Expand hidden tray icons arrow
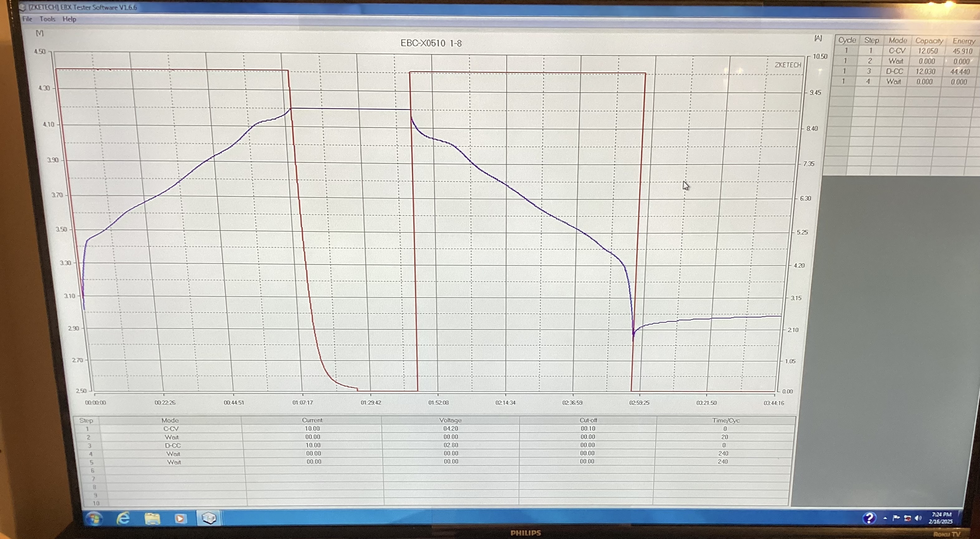The width and height of the screenshot is (980, 539). [885, 518]
